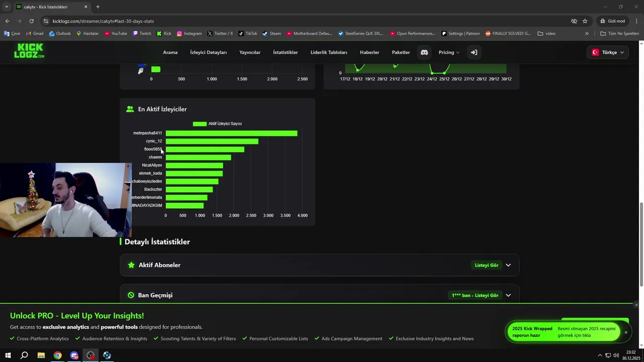Click the xhaenn bar in chart
The image size is (644, 362).
198,157
